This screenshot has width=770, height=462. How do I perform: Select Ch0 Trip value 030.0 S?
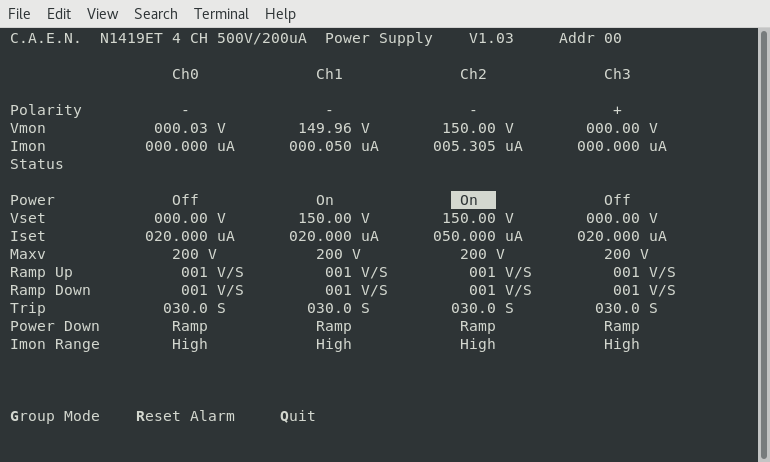click(x=194, y=308)
